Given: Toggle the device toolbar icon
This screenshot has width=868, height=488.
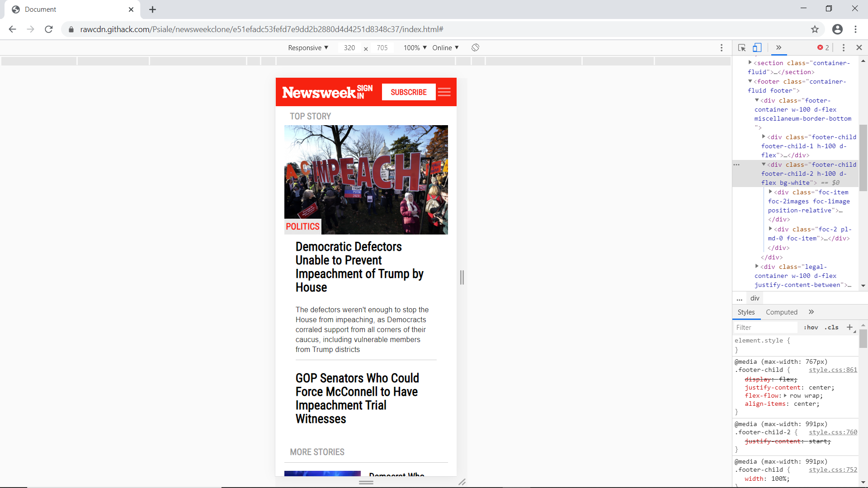Looking at the screenshot, I should (757, 47).
